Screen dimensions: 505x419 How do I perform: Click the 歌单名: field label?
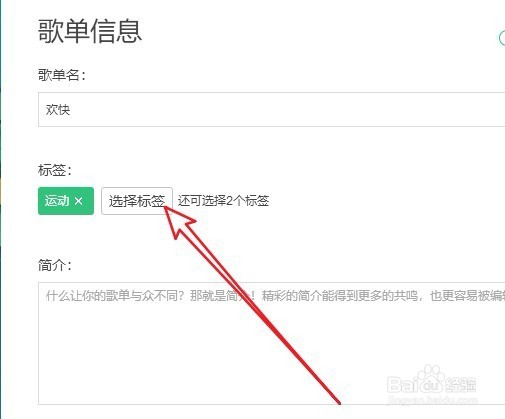(x=62, y=75)
